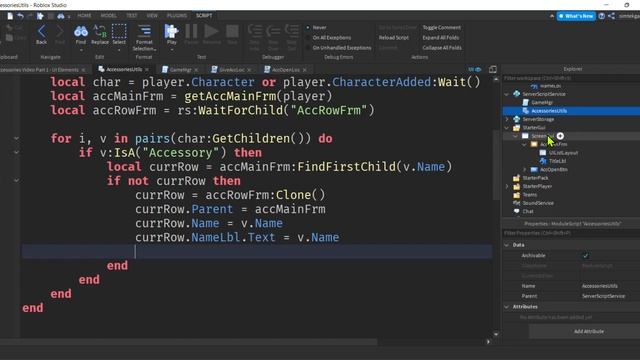Click the icon left of the Explorer title
Screen dimensions: 640x360
[x=493, y=69]
